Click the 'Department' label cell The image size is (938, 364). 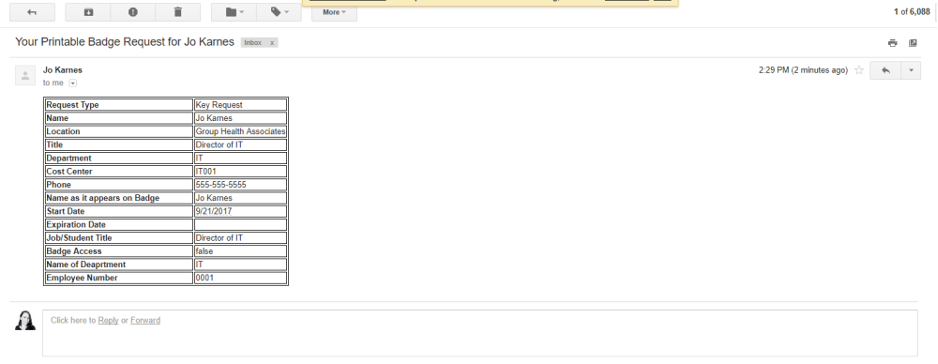[118, 158]
